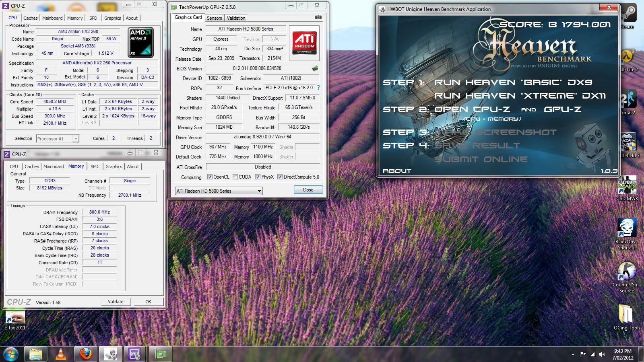Image resolution: width=644 pixels, height=362 pixels.
Task: Click the network signal tray icon
Action: (592, 354)
